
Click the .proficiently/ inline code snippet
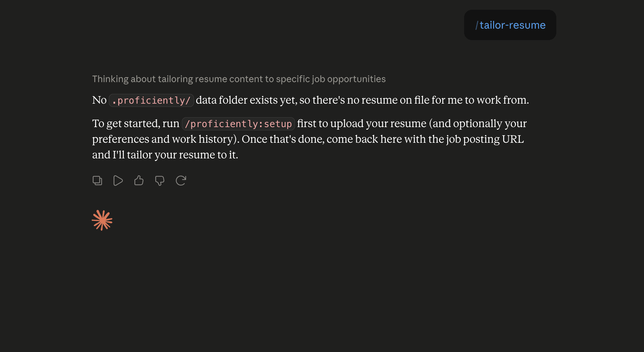point(151,100)
